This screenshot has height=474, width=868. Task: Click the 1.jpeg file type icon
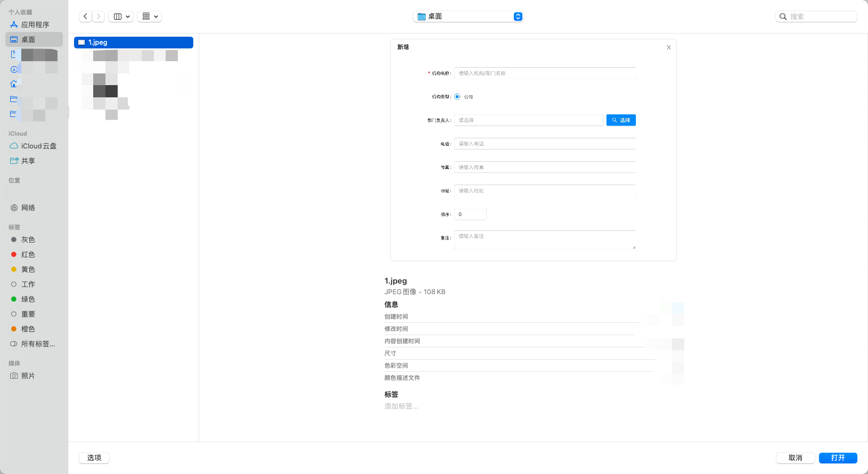click(x=81, y=43)
